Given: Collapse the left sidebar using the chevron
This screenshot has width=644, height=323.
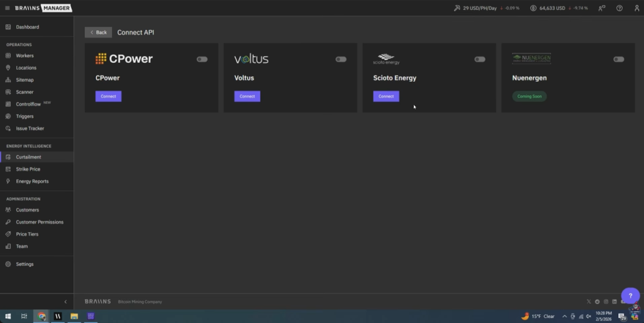Looking at the screenshot, I should point(65,302).
